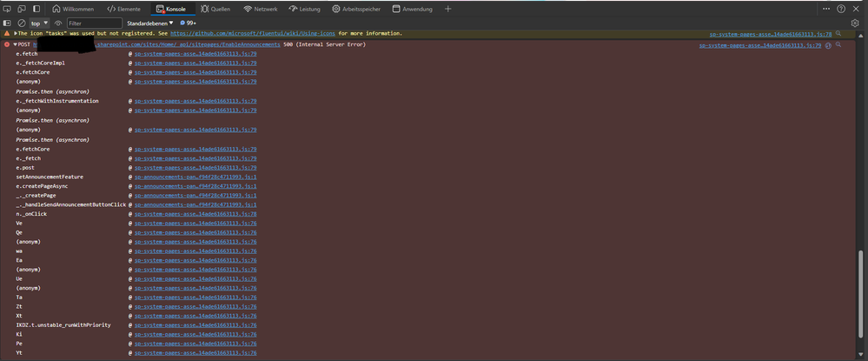
Task: Select the Konsole tab
Action: [171, 9]
